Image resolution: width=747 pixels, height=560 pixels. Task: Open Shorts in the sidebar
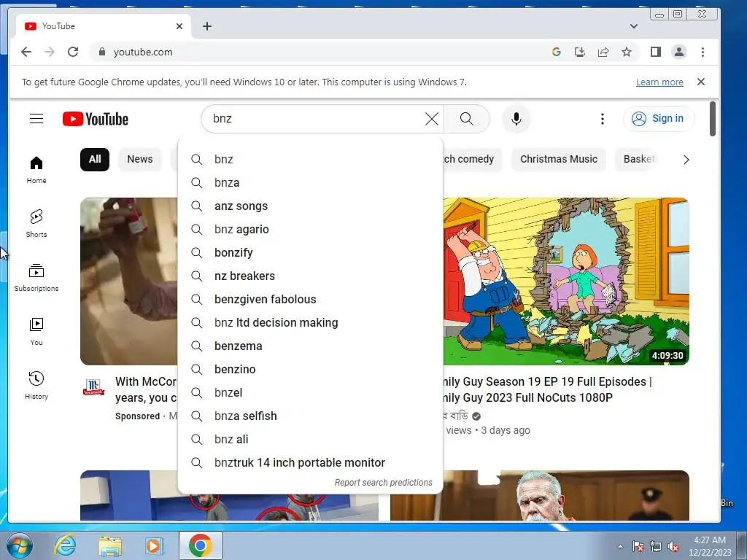[36, 224]
